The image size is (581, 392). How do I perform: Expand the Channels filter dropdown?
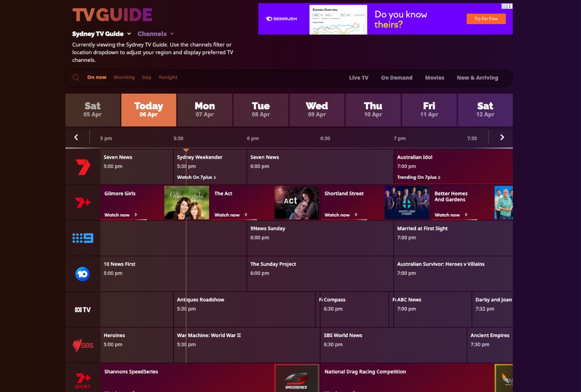(x=156, y=34)
